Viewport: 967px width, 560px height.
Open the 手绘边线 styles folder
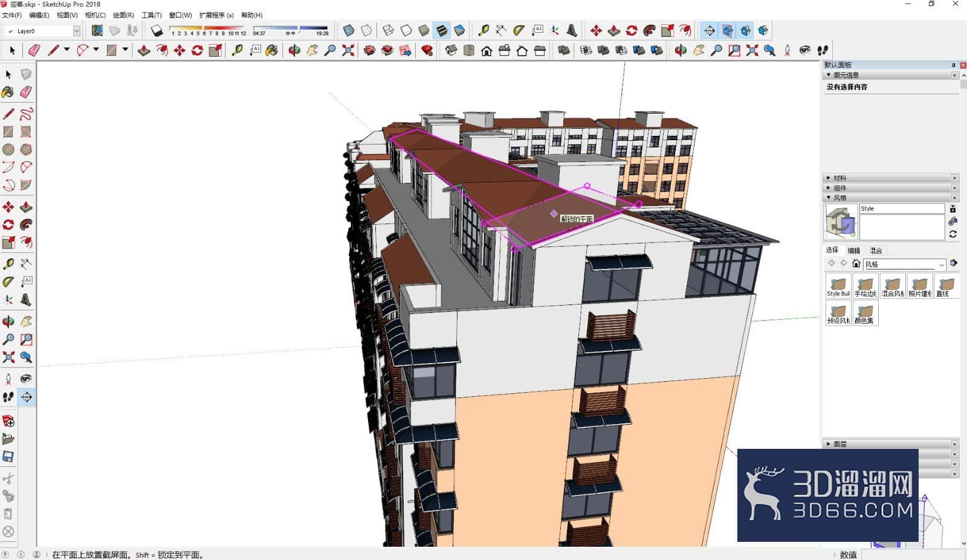tap(865, 286)
